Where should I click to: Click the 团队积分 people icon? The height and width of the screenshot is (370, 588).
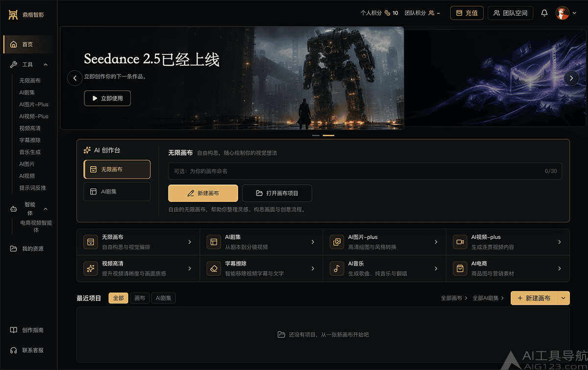pos(431,13)
